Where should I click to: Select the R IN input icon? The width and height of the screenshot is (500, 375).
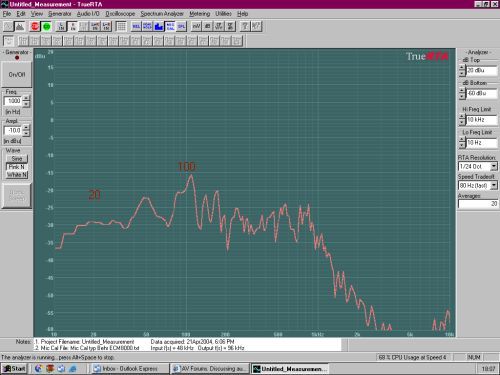pos(72,26)
